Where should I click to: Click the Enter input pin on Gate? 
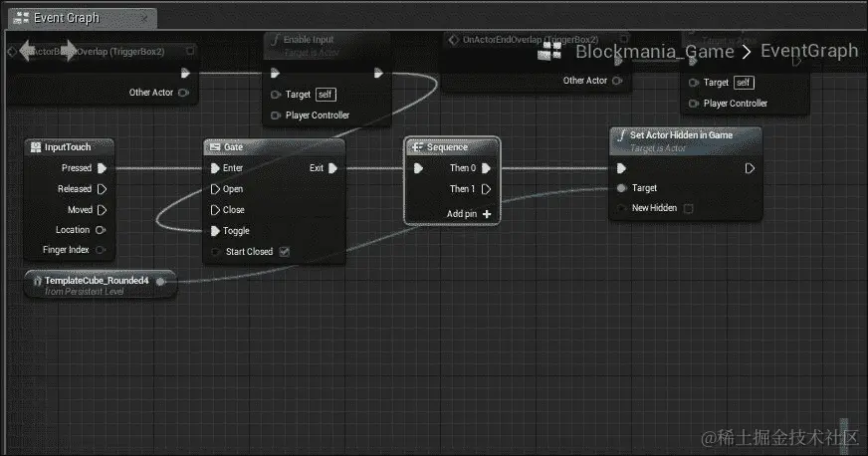coord(215,167)
